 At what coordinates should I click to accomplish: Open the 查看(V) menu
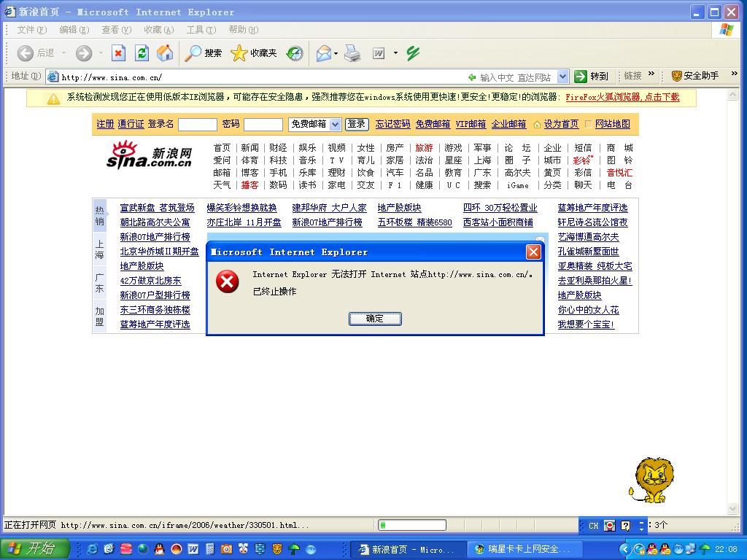[116, 29]
